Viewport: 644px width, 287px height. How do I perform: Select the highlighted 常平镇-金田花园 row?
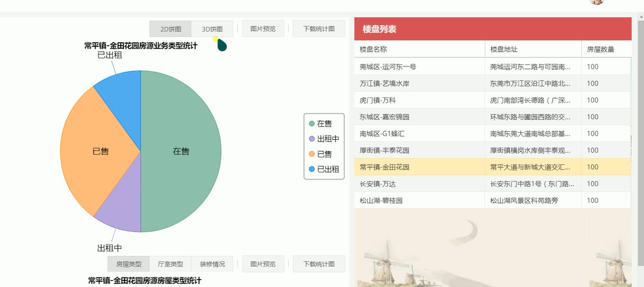click(493, 167)
